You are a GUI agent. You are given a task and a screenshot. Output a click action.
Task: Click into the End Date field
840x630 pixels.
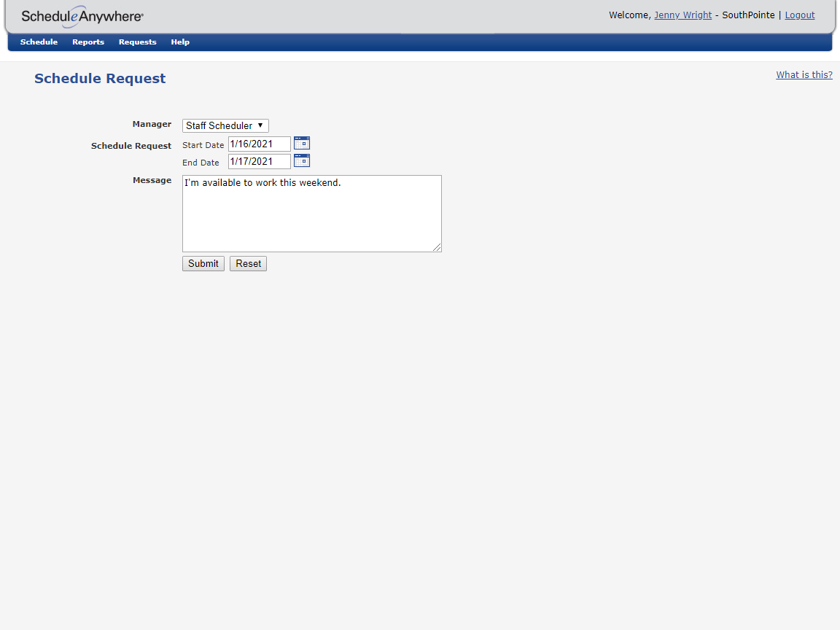pyautogui.click(x=260, y=161)
